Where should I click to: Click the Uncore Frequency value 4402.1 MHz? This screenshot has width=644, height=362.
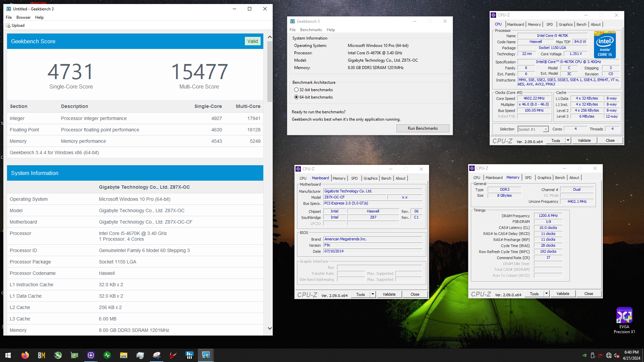coord(577,202)
